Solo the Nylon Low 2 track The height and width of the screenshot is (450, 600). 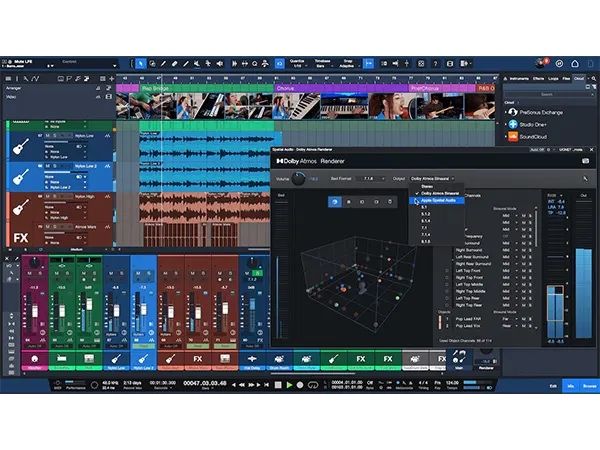pyautogui.click(x=55, y=166)
